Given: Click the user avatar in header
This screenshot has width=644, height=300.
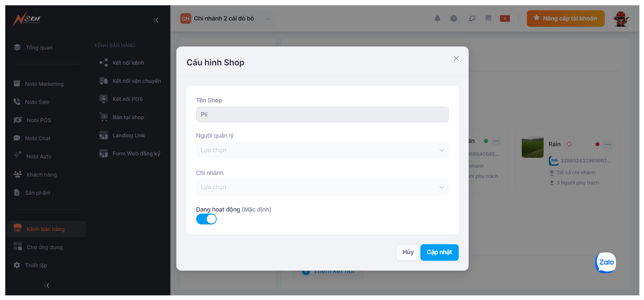Looking at the screenshot, I should tap(621, 19).
